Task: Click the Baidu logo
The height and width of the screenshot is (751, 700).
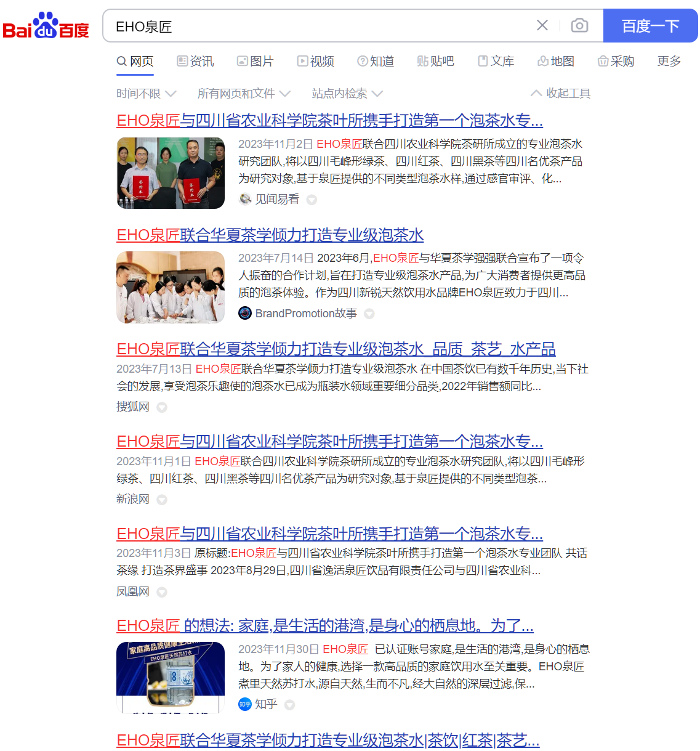Action: pyautogui.click(x=46, y=26)
